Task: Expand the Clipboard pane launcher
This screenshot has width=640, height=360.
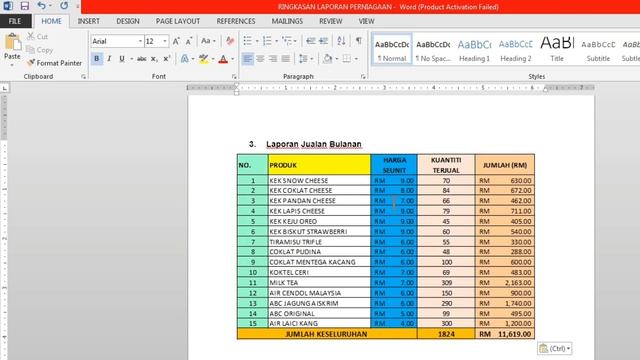Action: tap(83, 76)
